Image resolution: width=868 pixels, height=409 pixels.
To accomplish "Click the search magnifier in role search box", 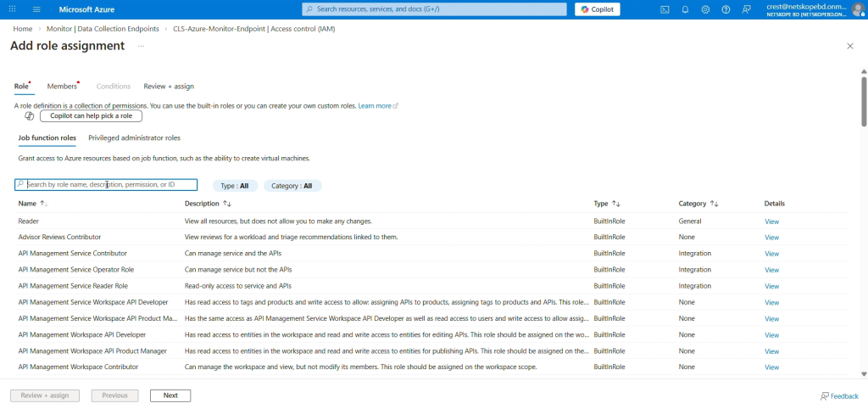I will (x=20, y=184).
